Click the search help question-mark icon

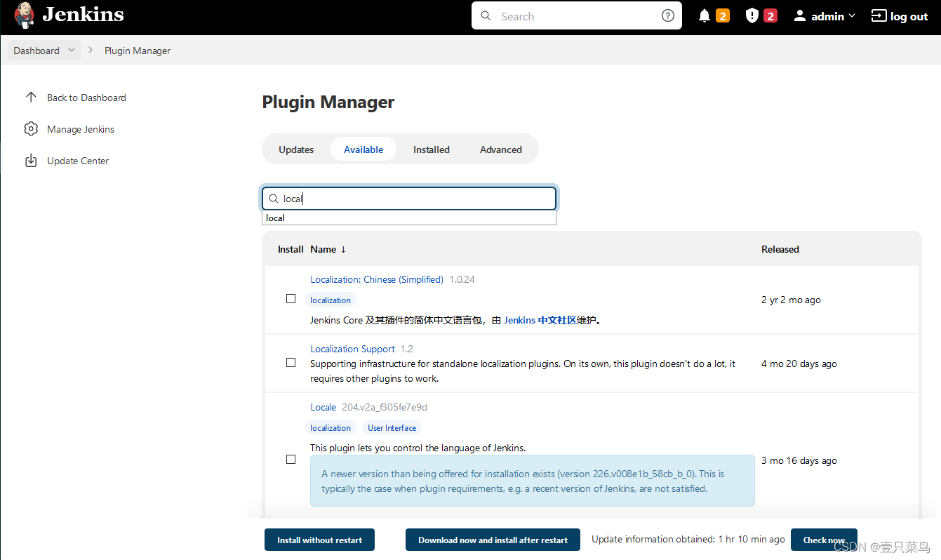click(668, 15)
